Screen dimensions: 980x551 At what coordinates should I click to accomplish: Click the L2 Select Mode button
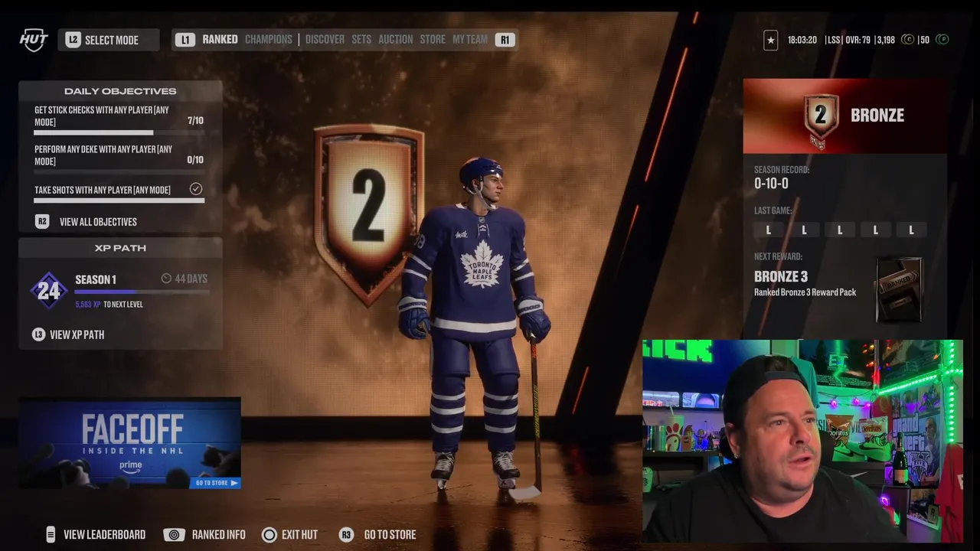pyautogui.click(x=108, y=40)
